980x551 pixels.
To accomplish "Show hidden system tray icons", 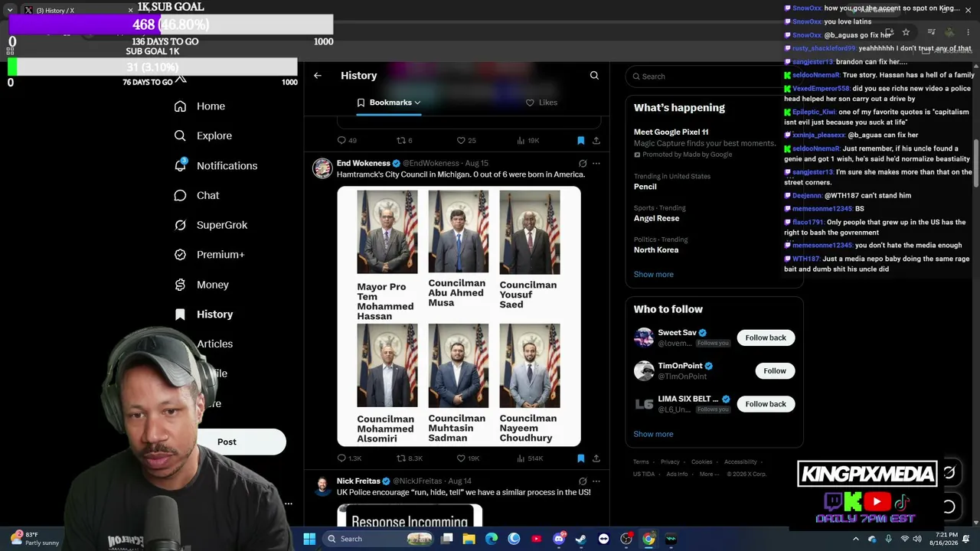I will [855, 539].
